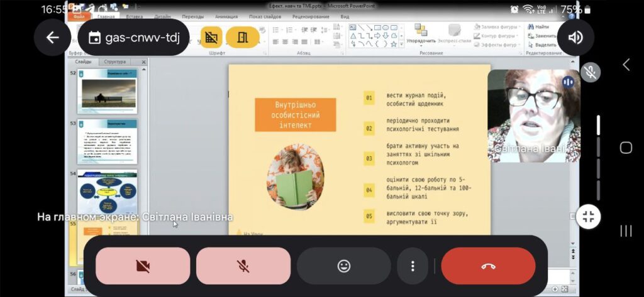Toggle the yellow crossed-out icon beside meeting code
The image size is (644, 297).
tap(211, 38)
